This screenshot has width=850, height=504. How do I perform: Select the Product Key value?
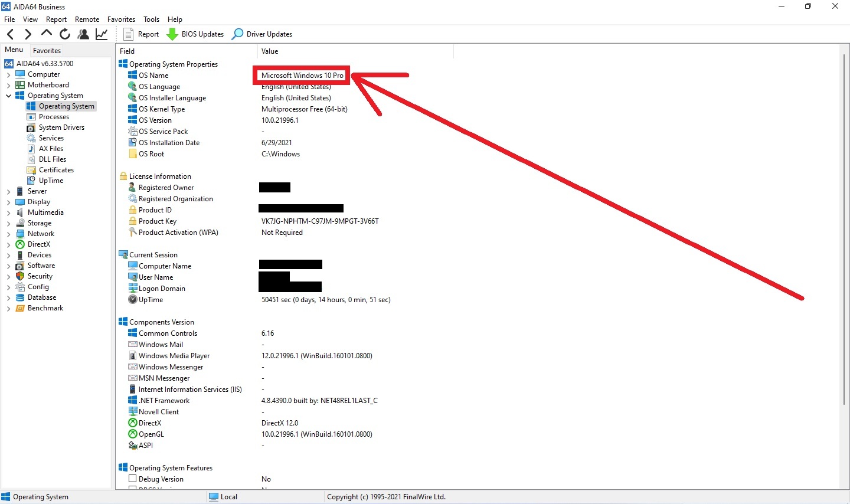[x=320, y=221]
